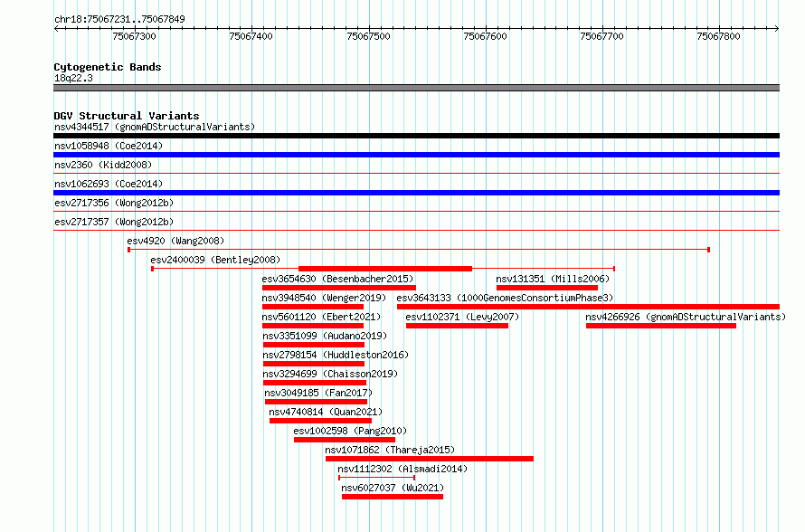Select nsv3351099 (Audano2019) label
The width and height of the screenshot is (805, 532).
click(325, 336)
